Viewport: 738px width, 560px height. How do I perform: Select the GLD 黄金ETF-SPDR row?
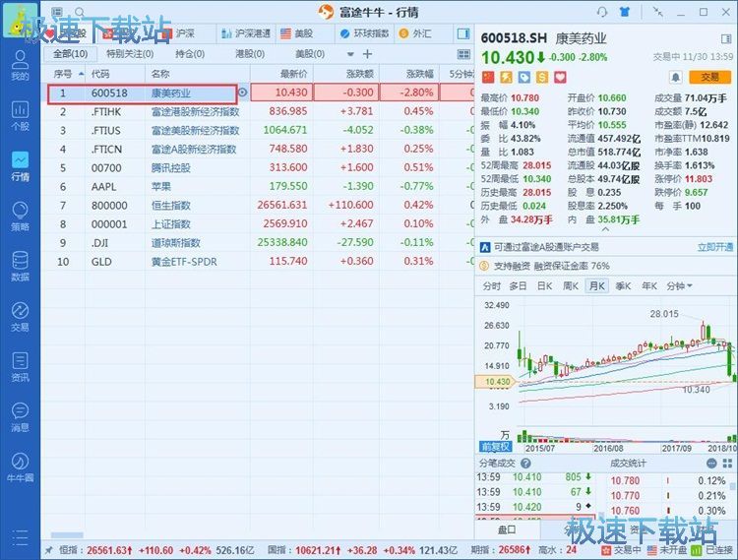[258, 262]
